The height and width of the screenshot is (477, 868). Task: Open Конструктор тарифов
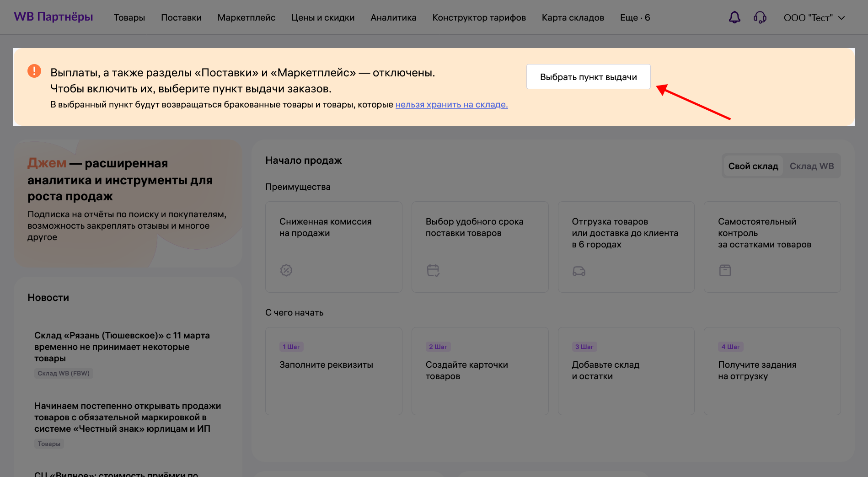point(479,17)
